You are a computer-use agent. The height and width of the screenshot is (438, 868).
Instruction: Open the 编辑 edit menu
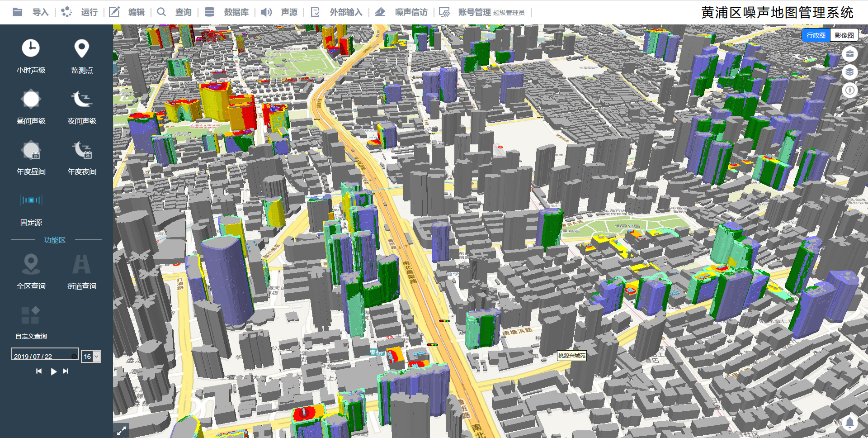[136, 12]
